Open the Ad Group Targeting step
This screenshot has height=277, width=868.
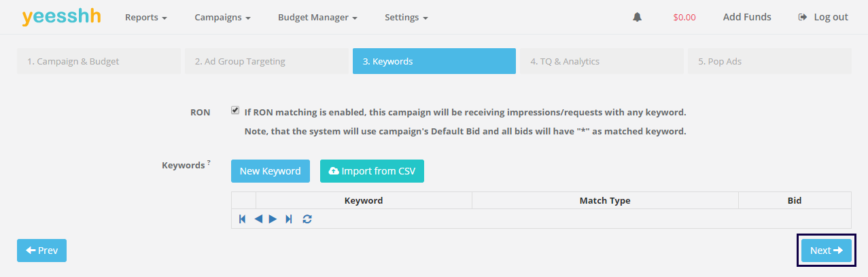[266, 61]
